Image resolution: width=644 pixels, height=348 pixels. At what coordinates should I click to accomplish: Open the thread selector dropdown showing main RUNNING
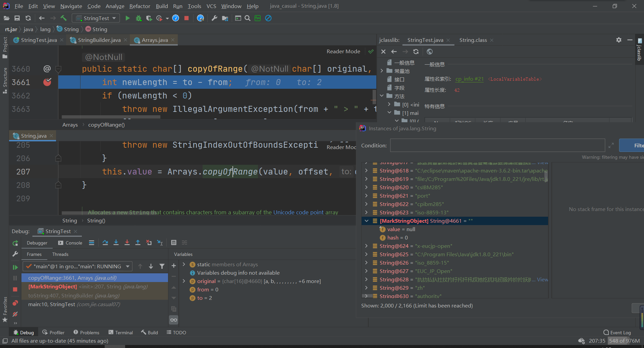tap(78, 266)
